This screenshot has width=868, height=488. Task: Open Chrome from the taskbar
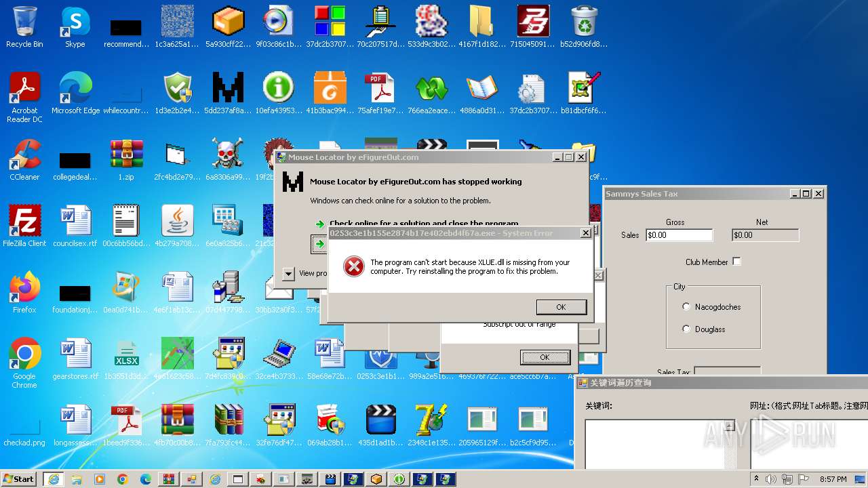[x=122, y=479]
